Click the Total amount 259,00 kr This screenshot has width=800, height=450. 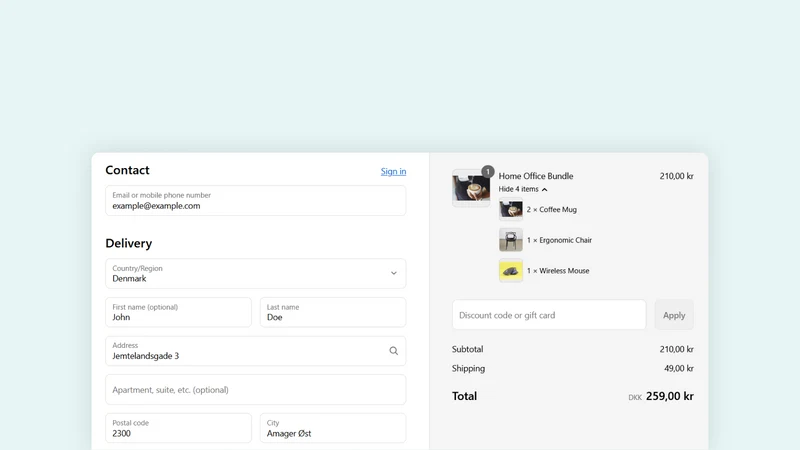(670, 396)
